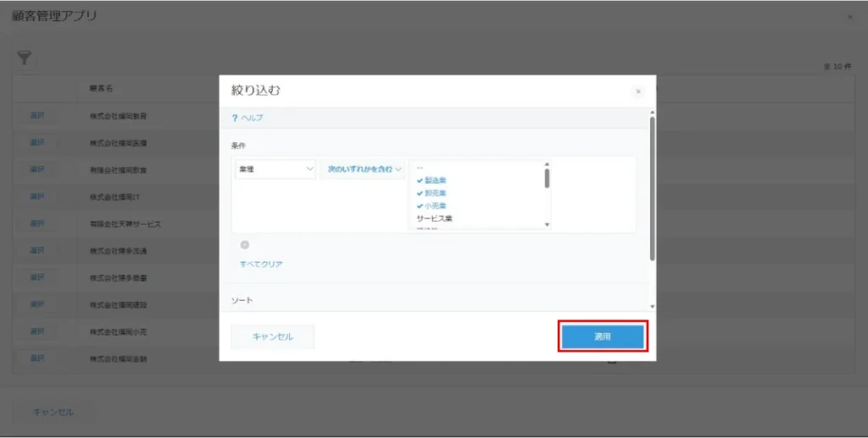Click 選択 for 株式会社福岡建設
This screenshot has height=438, width=868.
(36, 305)
